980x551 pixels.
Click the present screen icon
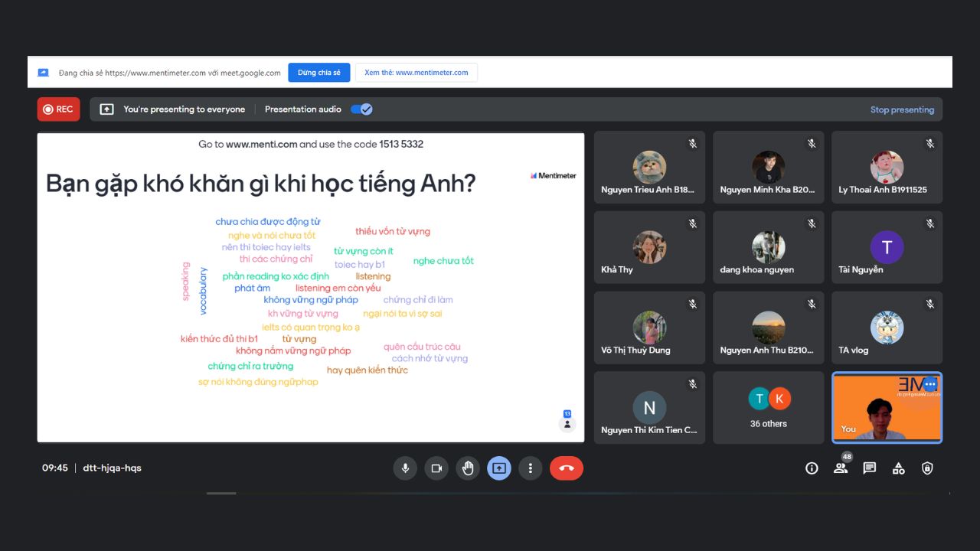pos(499,468)
